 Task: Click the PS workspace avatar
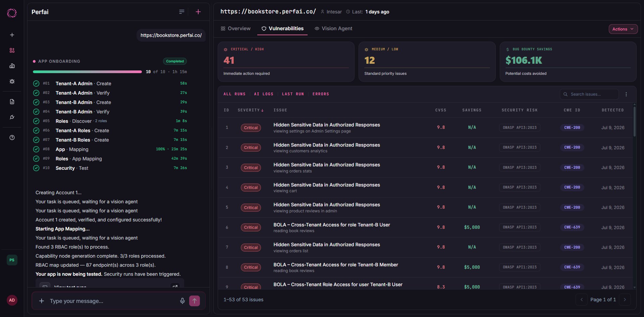click(12, 260)
